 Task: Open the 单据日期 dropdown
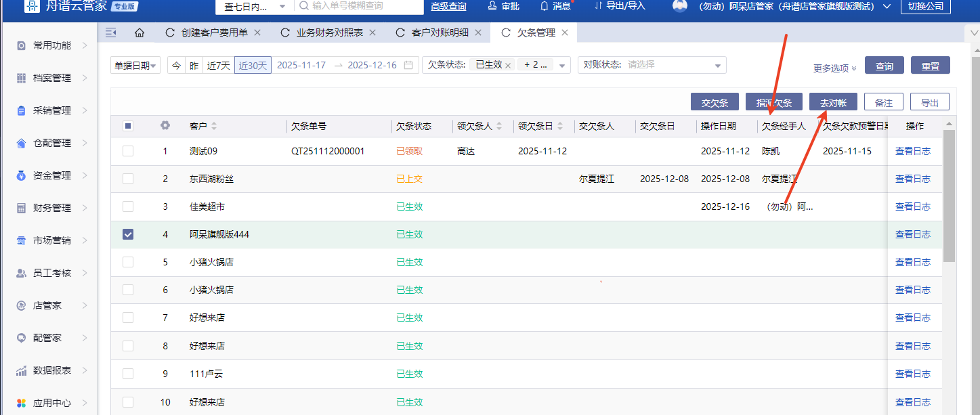tap(135, 65)
